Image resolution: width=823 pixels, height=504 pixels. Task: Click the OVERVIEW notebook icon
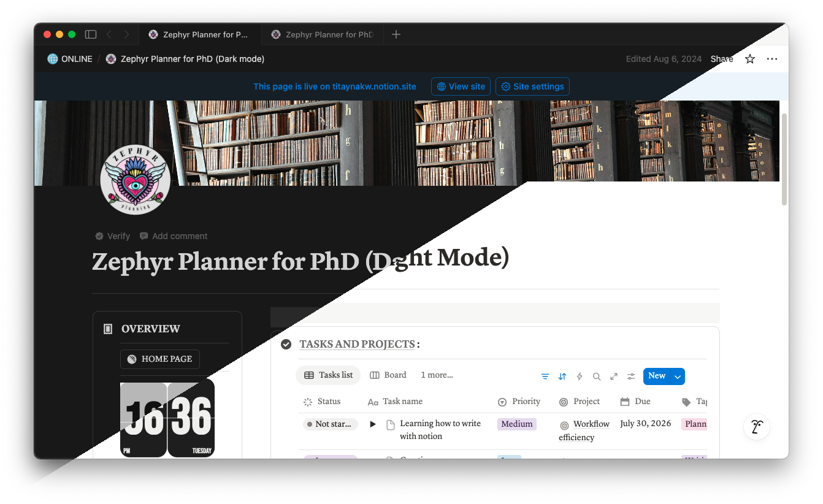point(108,329)
